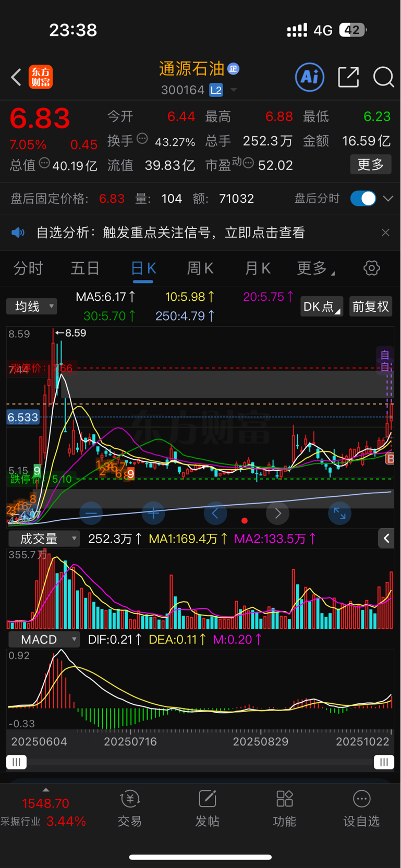Dismiss the 自选分析 notice
Image resolution: width=401 pixels, height=868 pixels.
point(385,233)
